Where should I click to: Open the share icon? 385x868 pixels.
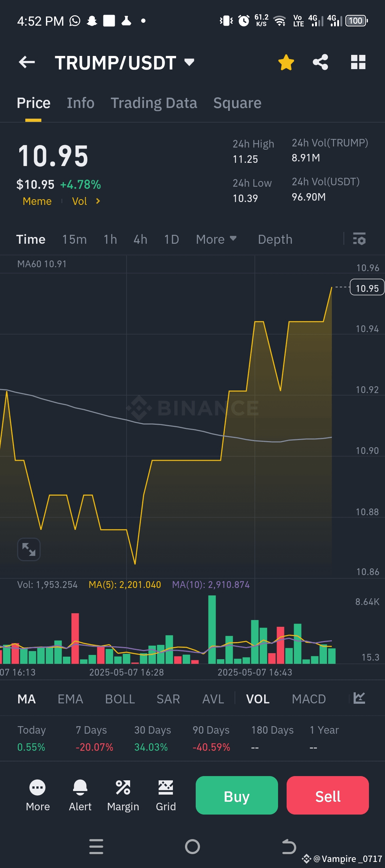point(320,62)
